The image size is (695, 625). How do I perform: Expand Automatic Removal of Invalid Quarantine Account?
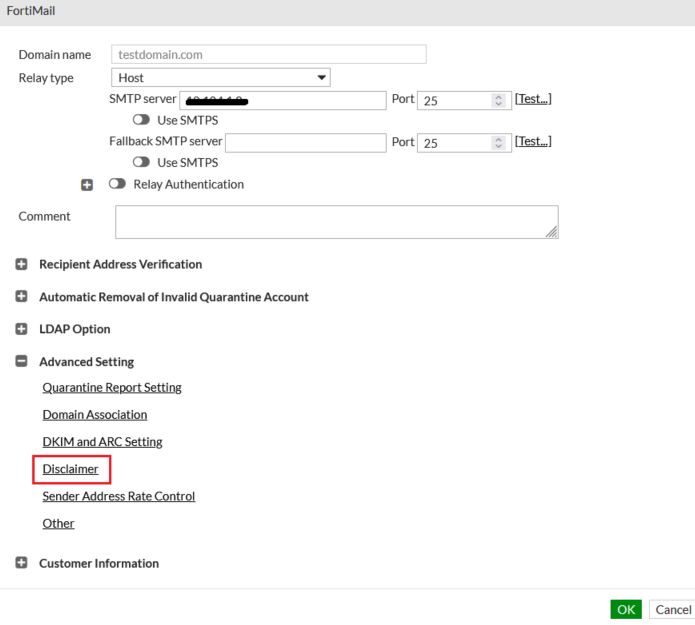pyautogui.click(x=22, y=297)
